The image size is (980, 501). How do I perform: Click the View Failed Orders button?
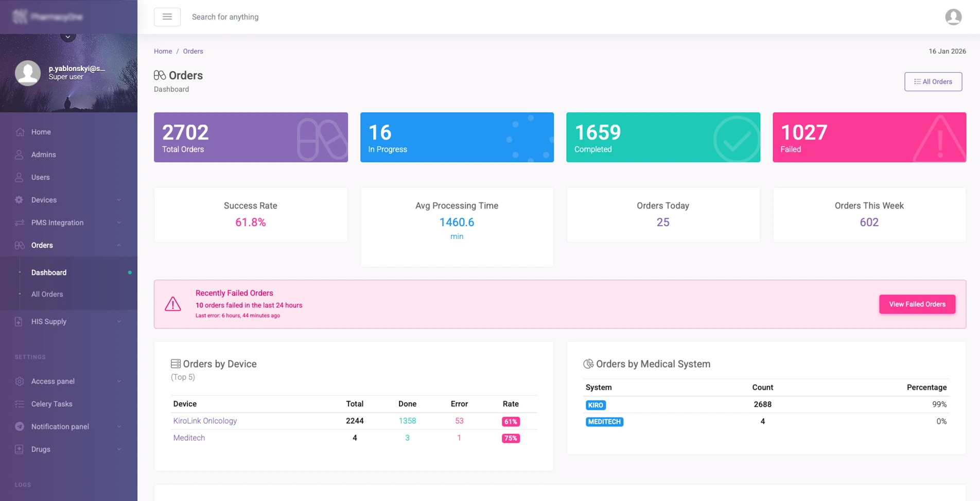917,304
